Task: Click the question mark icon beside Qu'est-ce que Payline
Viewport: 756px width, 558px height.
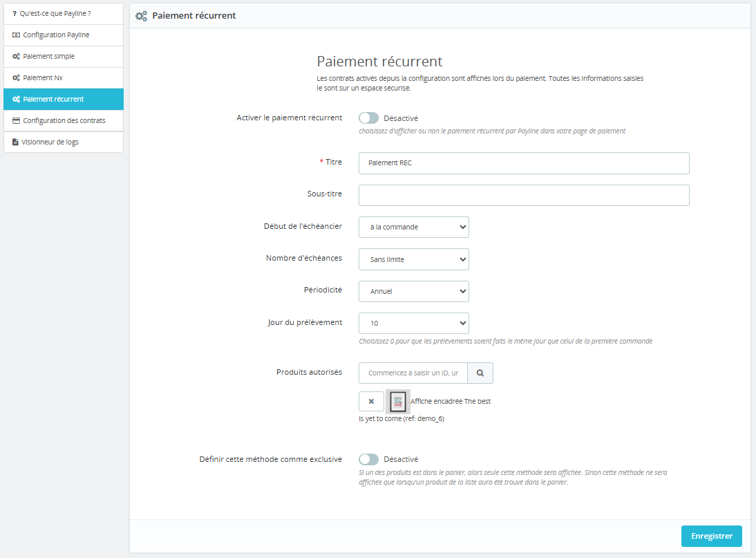Action: 15,13
